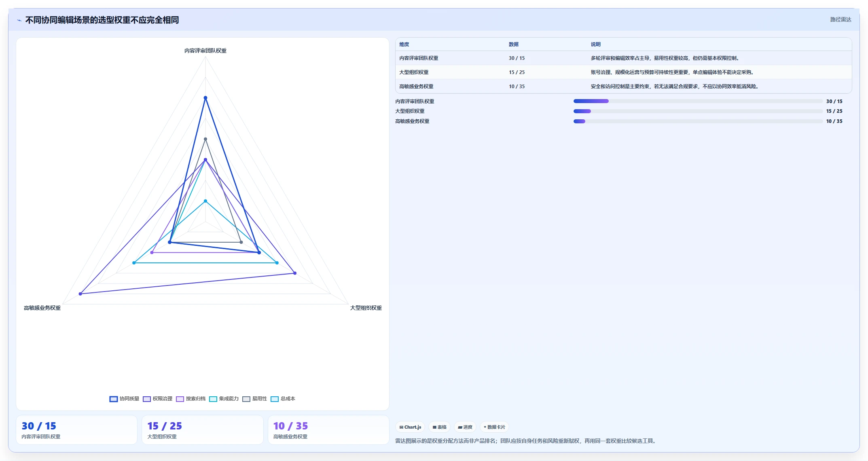The width and height of the screenshot is (868, 461).
Task: Click the 路径雷达 label in the header
Action: tap(840, 19)
